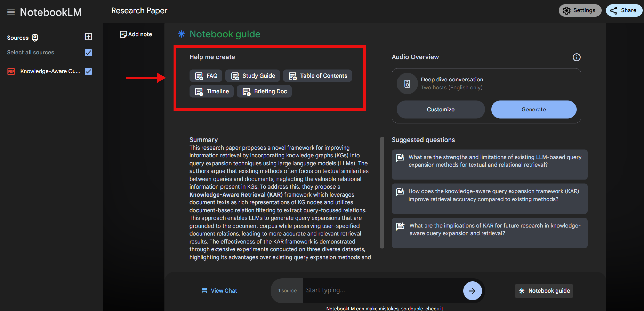This screenshot has width=644, height=311.
Task: Click the Notebook guide asterisk icon heading
Action: tap(182, 34)
